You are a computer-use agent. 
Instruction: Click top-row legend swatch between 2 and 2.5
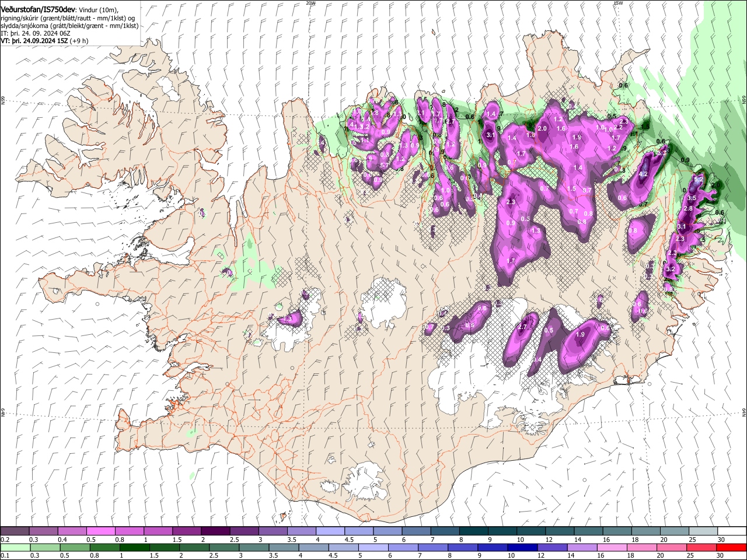click(215, 531)
